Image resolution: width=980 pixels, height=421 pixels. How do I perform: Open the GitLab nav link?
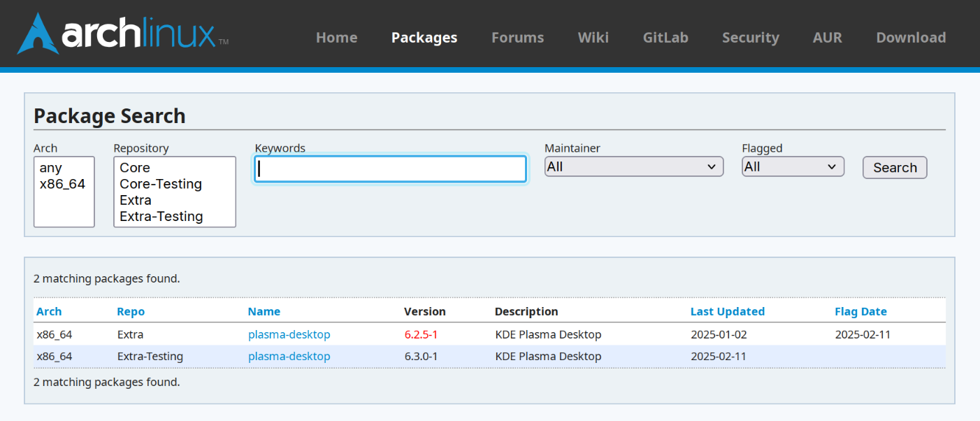[x=665, y=38]
